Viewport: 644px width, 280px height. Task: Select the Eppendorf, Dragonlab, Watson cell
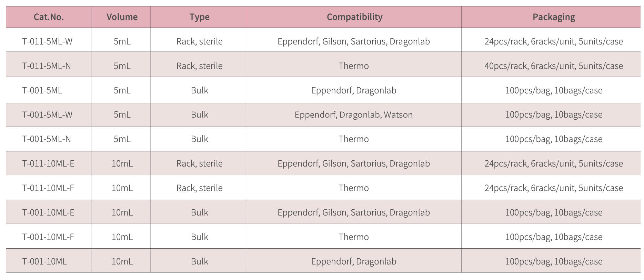pyautogui.click(x=353, y=114)
